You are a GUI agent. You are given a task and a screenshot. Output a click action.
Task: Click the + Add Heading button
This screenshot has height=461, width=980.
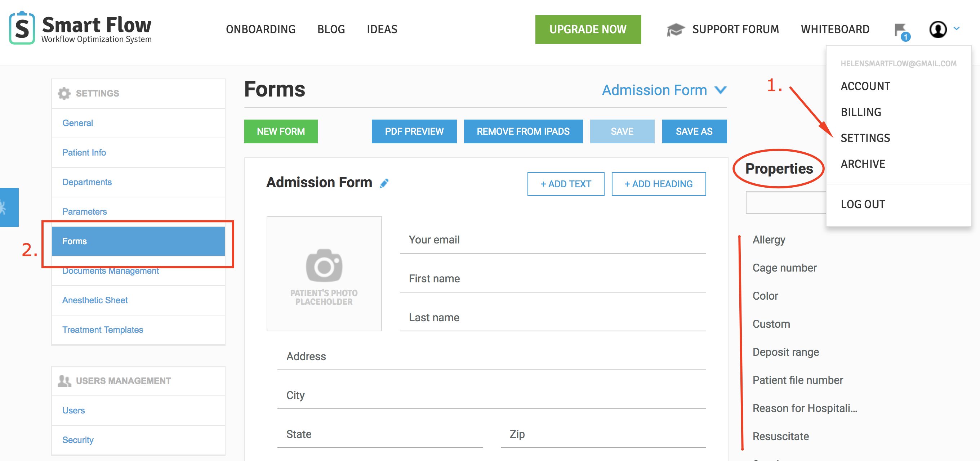(x=658, y=184)
